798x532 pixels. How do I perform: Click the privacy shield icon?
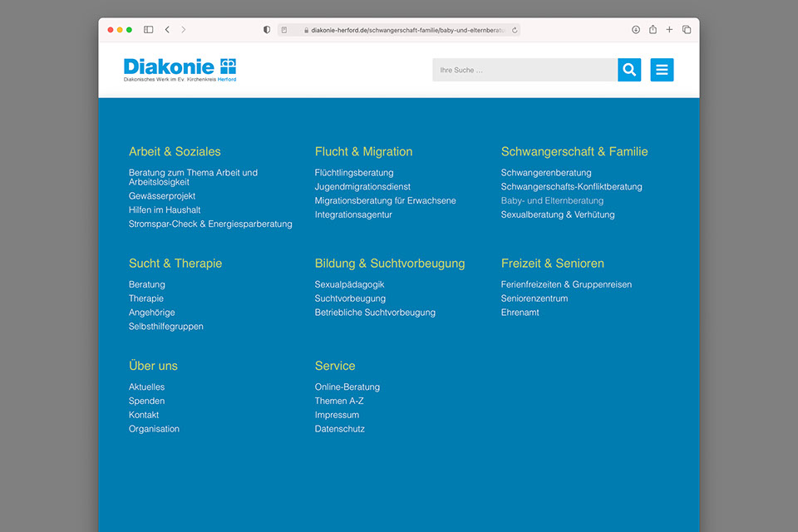pos(267,30)
